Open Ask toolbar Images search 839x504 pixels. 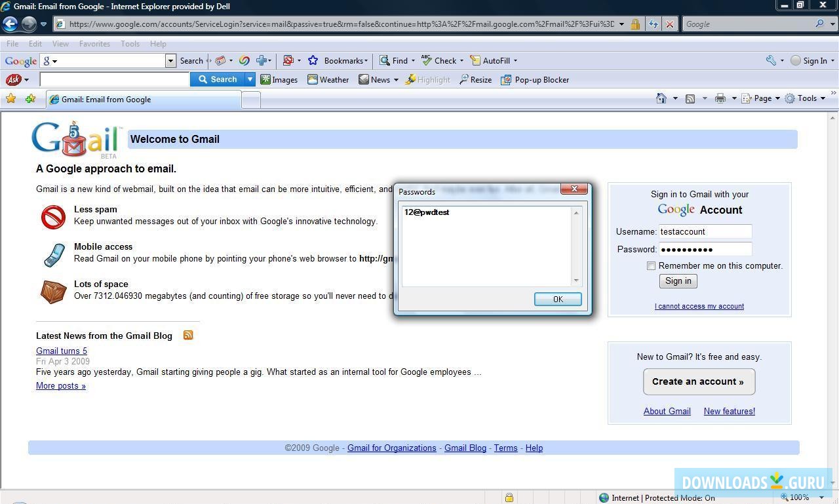(x=279, y=80)
